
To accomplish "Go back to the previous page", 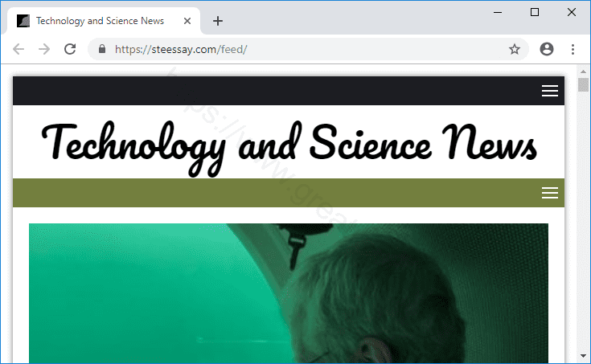I will pos(18,49).
